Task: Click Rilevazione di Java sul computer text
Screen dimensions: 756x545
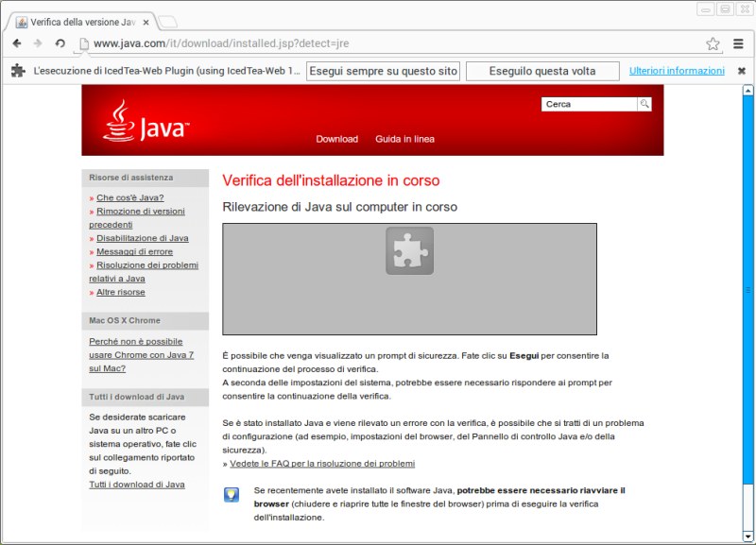Action: pos(339,207)
